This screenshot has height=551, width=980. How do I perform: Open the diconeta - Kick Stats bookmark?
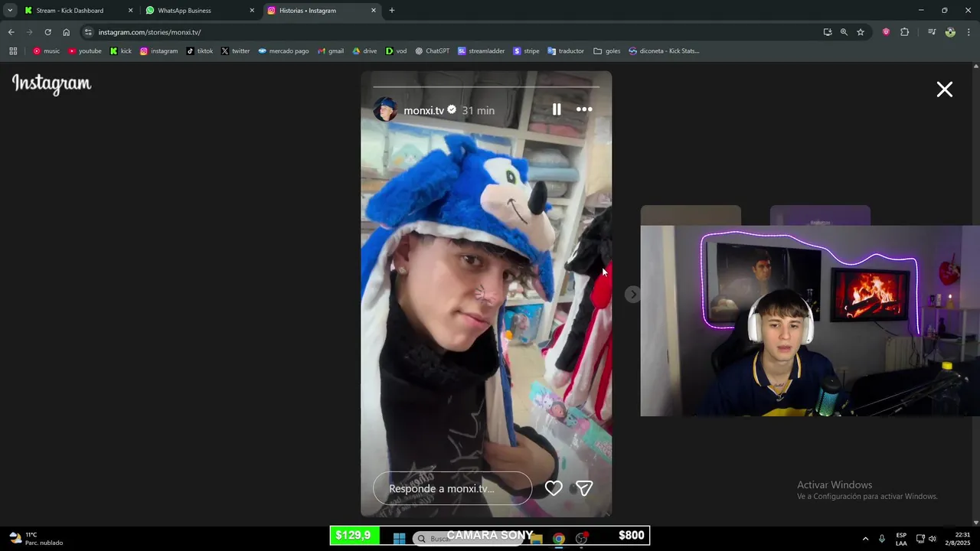pyautogui.click(x=664, y=51)
